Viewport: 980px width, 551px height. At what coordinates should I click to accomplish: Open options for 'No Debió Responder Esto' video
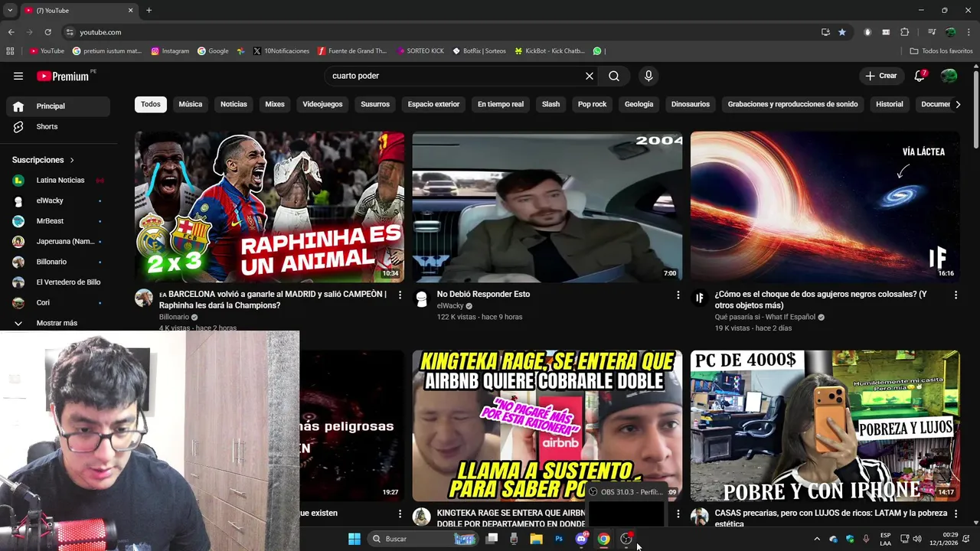678,295
